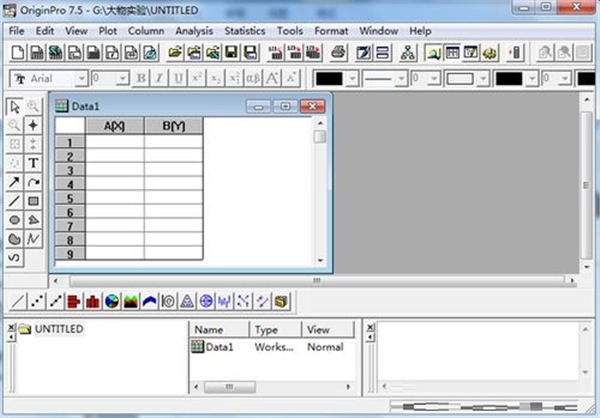600x418 pixels.
Task: Select the Screen Reader crosshair tool
Action: pyautogui.click(x=33, y=126)
